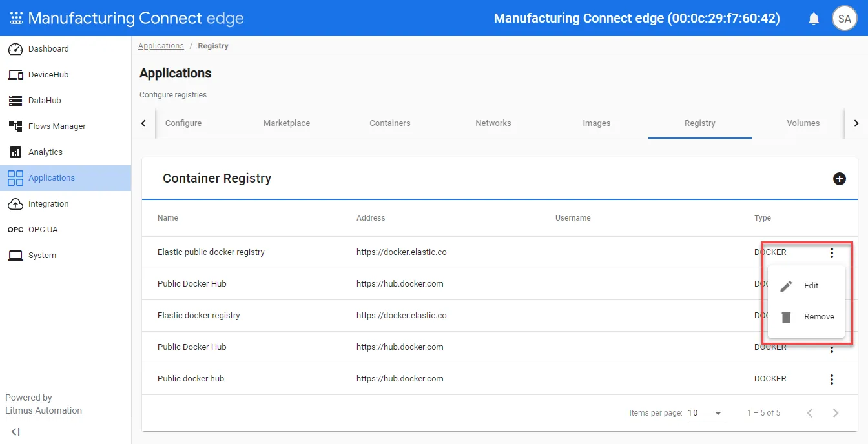Viewport: 868px width, 444px height.
Task: Click the Type column header
Action: click(763, 218)
